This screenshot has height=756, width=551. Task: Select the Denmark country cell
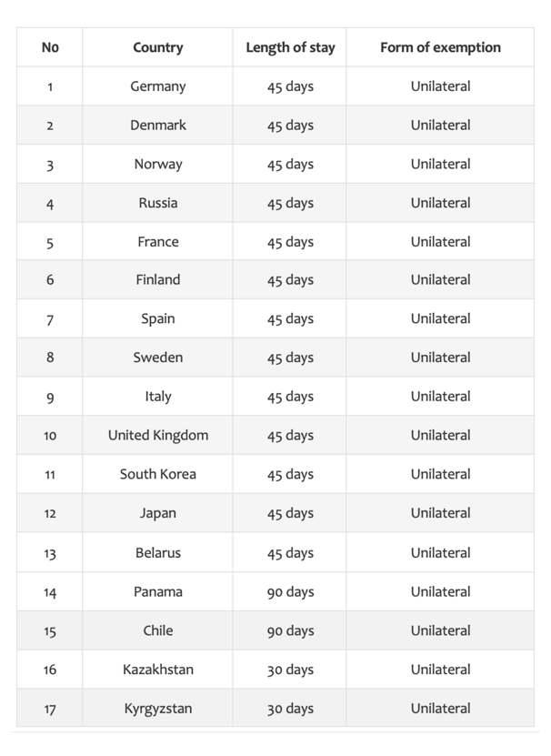point(157,125)
